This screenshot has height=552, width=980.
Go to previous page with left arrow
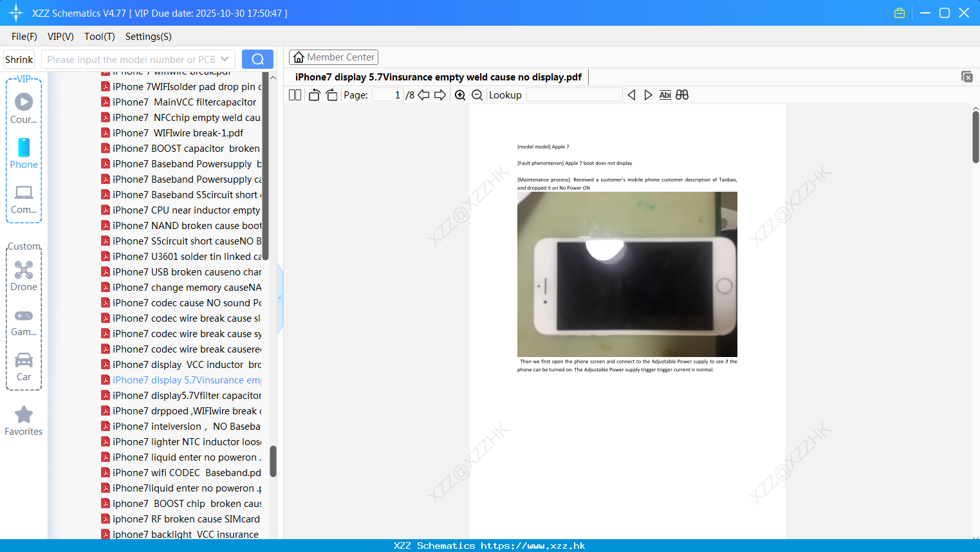[x=423, y=95]
